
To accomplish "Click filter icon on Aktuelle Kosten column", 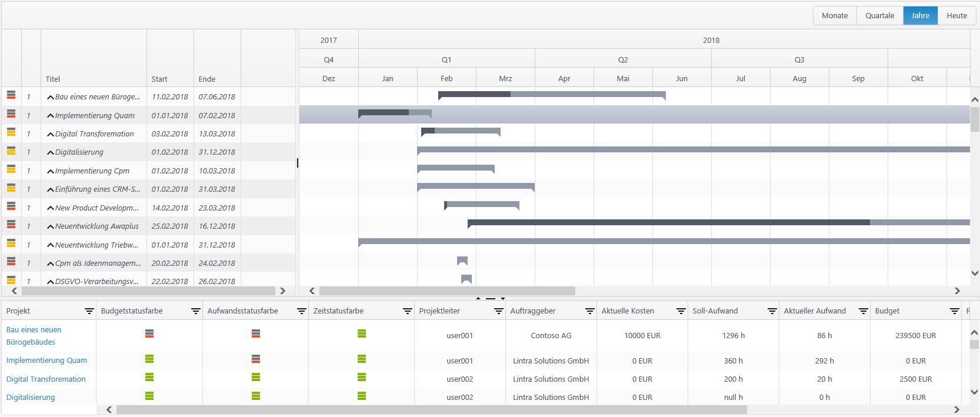I will tap(681, 311).
